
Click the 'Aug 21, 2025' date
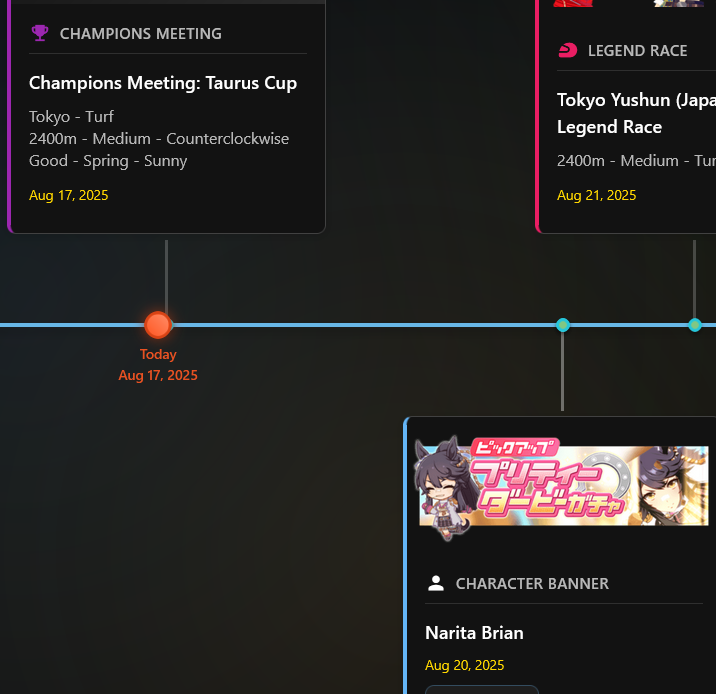[x=596, y=195]
